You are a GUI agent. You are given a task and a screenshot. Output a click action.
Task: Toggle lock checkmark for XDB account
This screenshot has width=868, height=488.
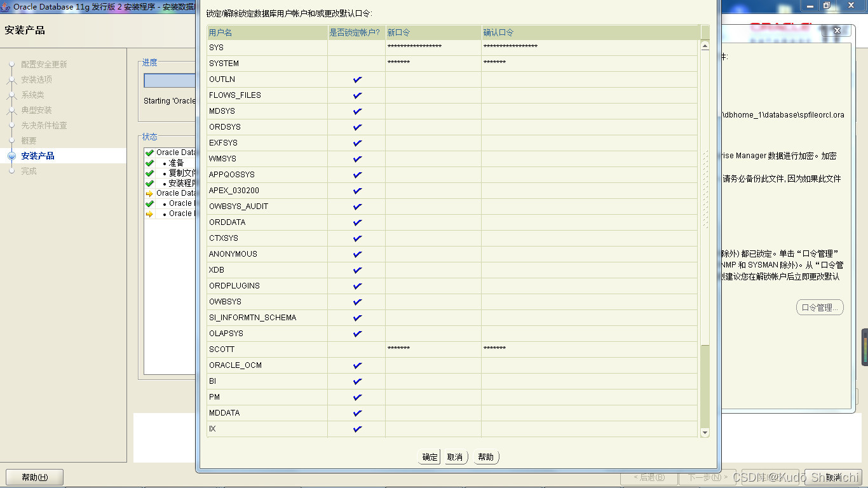[357, 270]
